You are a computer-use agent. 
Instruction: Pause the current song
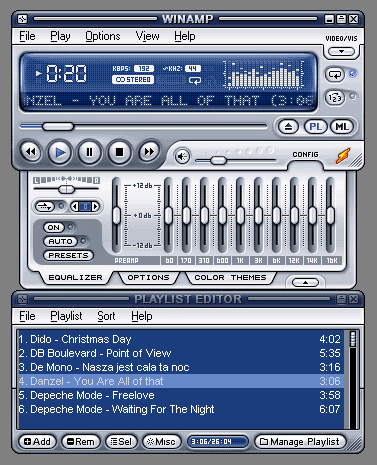pos(89,152)
